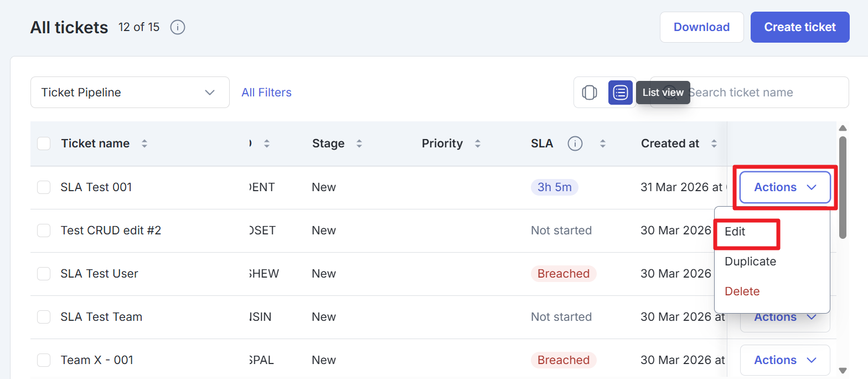Choose Edit from the Actions menu

735,232
